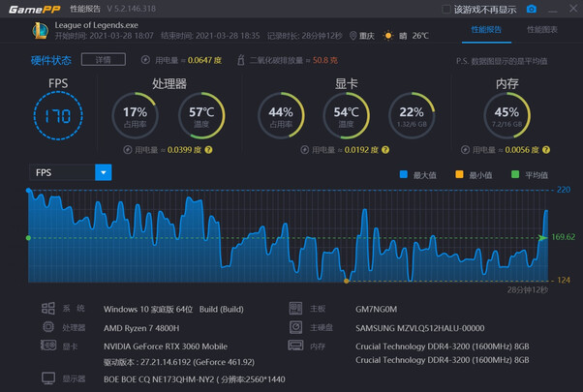The image size is (583, 392).
Task: Expand the FPS metric dropdown
Action: (104, 172)
